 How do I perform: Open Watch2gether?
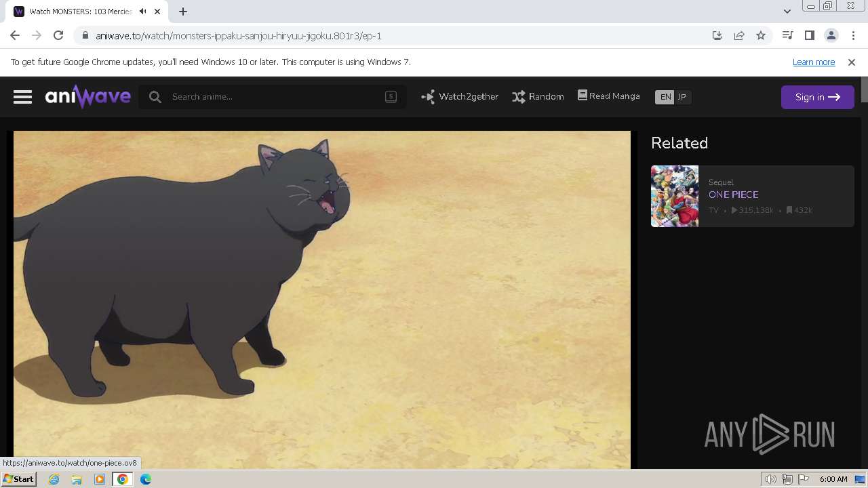460,97
